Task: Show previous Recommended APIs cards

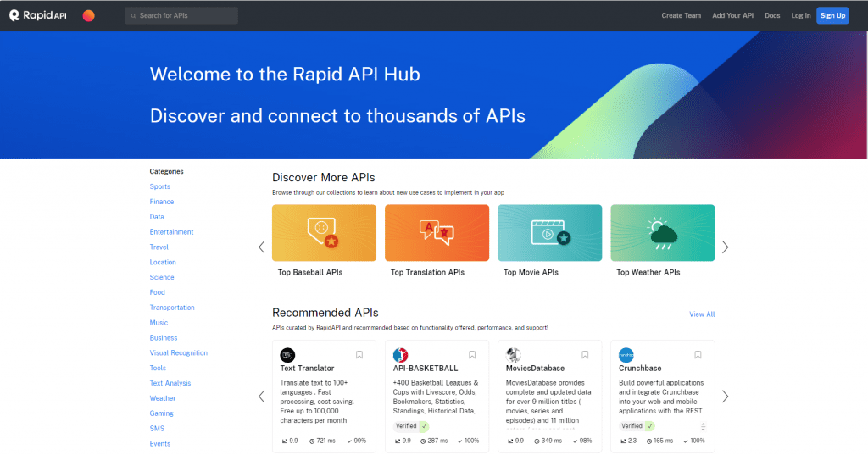Action: point(262,397)
